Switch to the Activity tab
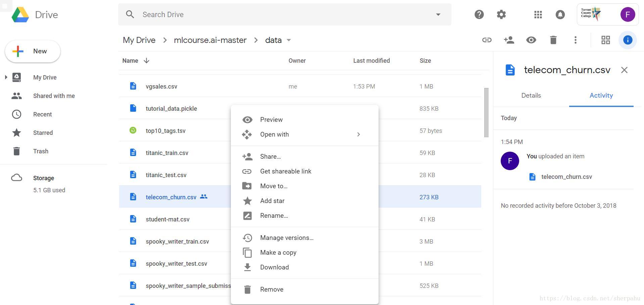Image resolution: width=644 pixels, height=305 pixels. pos(601,96)
